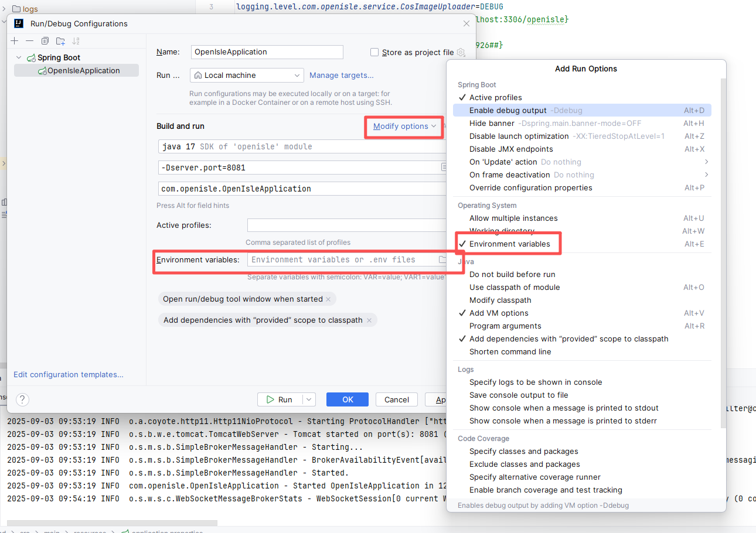Choose Shorten command line option
Screen dimensions: 756x533
click(510, 351)
